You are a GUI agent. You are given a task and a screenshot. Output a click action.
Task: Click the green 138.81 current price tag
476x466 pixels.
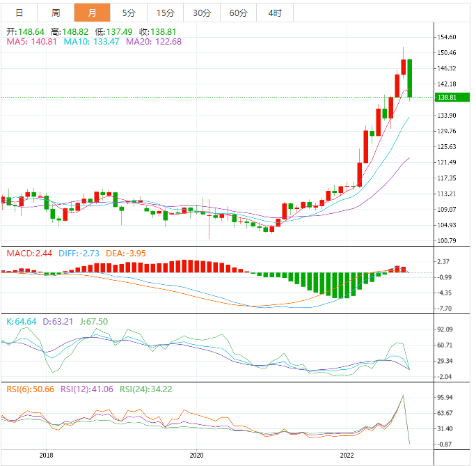(x=447, y=98)
